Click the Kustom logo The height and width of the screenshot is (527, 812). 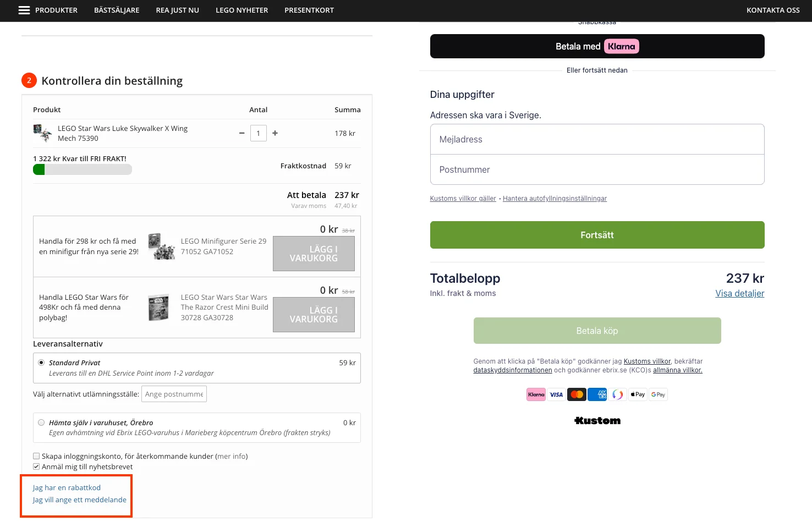pyautogui.click(x=597, y=421)
